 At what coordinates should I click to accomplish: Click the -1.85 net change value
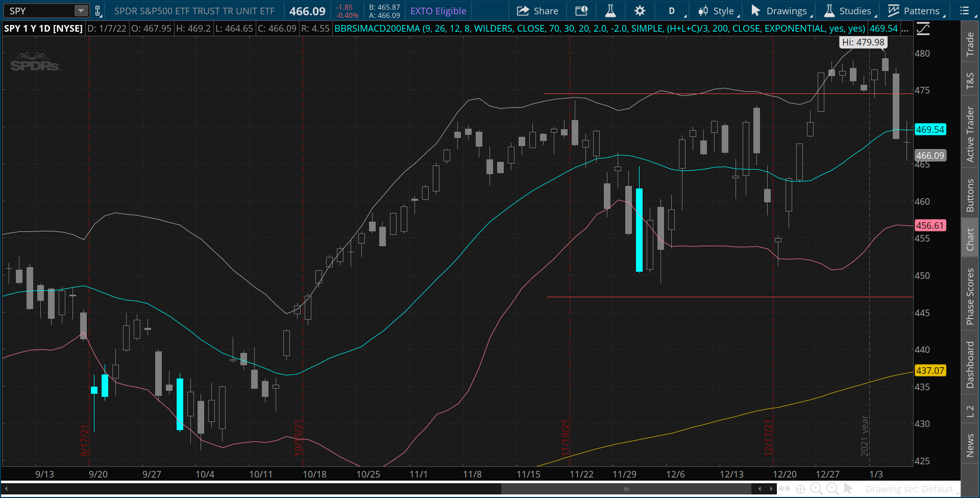[345, 7]
